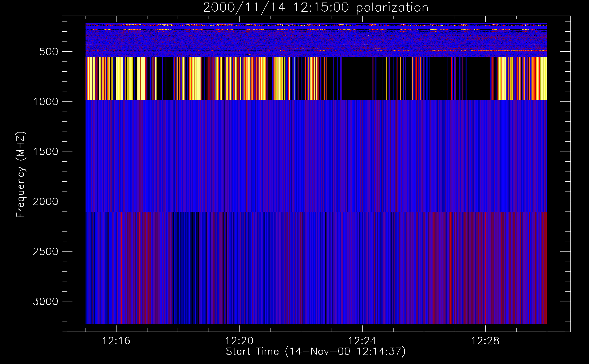Click the 'Start Time (14-Nov-00 12:14:37)' label
This screenshot has width=589, height=364.
pos(316,352)
